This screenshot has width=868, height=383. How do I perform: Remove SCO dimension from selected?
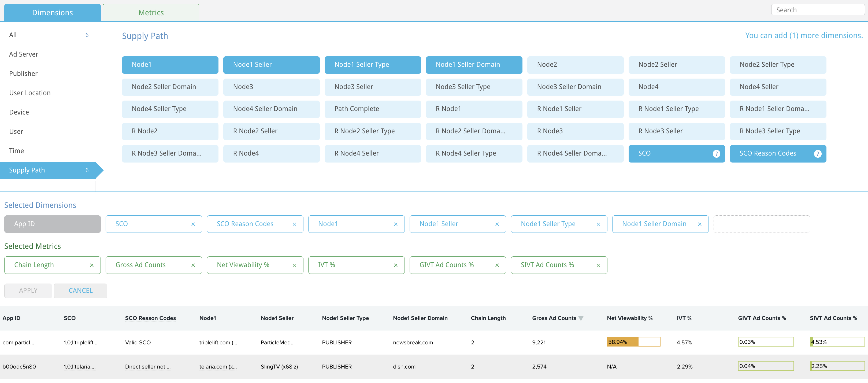click(193, 224)
